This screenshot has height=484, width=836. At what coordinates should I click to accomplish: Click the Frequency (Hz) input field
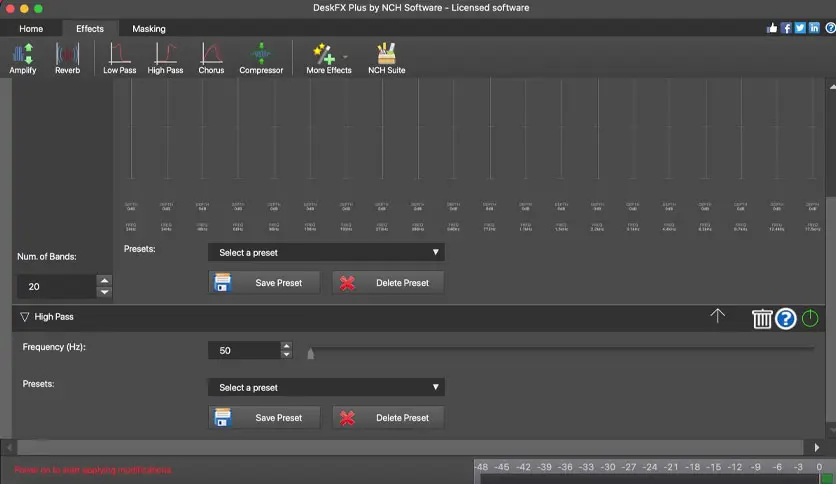coord(244,350)
